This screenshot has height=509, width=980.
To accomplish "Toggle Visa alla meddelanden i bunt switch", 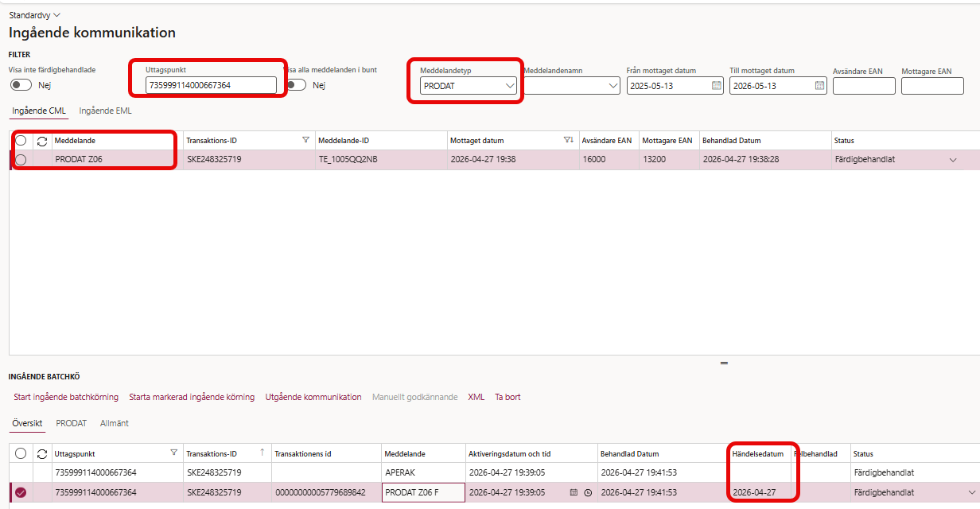I will point(296,85).
